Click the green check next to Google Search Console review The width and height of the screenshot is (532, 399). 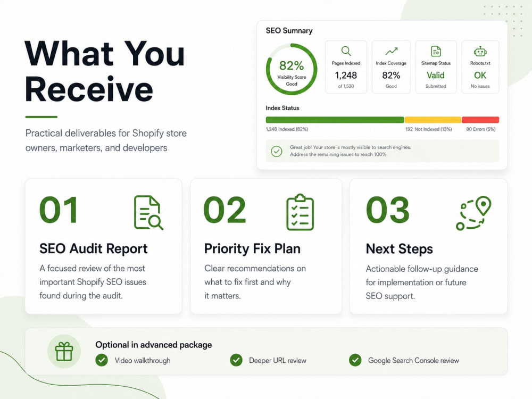(x=355, y=360)
